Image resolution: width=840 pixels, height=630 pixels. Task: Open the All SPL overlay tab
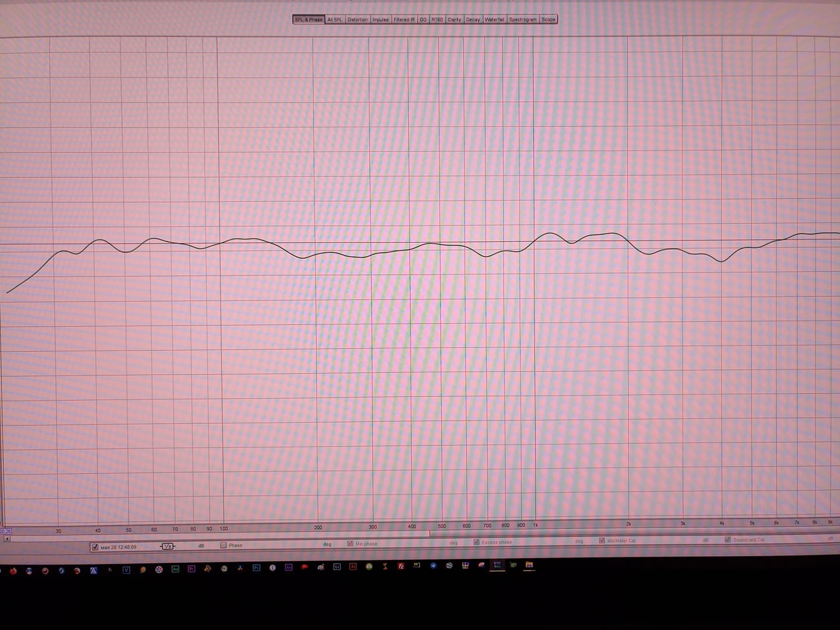(x=335, y=20)
